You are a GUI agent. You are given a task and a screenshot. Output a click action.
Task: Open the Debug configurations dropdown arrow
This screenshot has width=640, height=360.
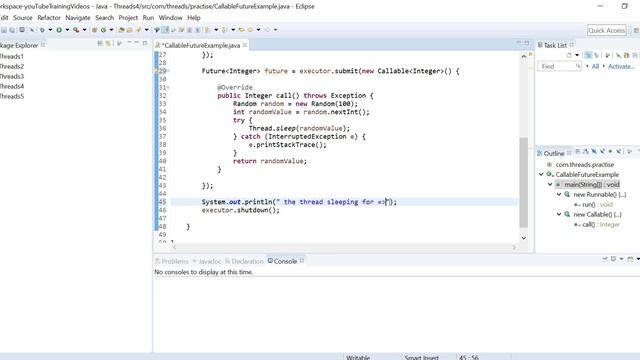click(51, 30)
